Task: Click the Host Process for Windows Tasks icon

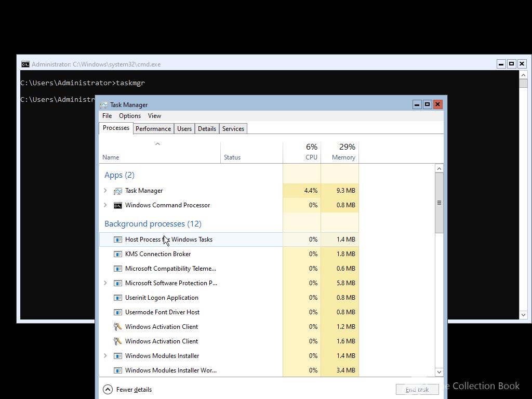Action: (x=118, y=240)
